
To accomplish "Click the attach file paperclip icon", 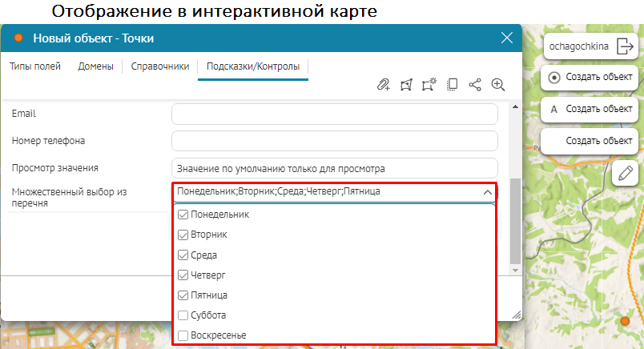I will (x=383, y=85).
